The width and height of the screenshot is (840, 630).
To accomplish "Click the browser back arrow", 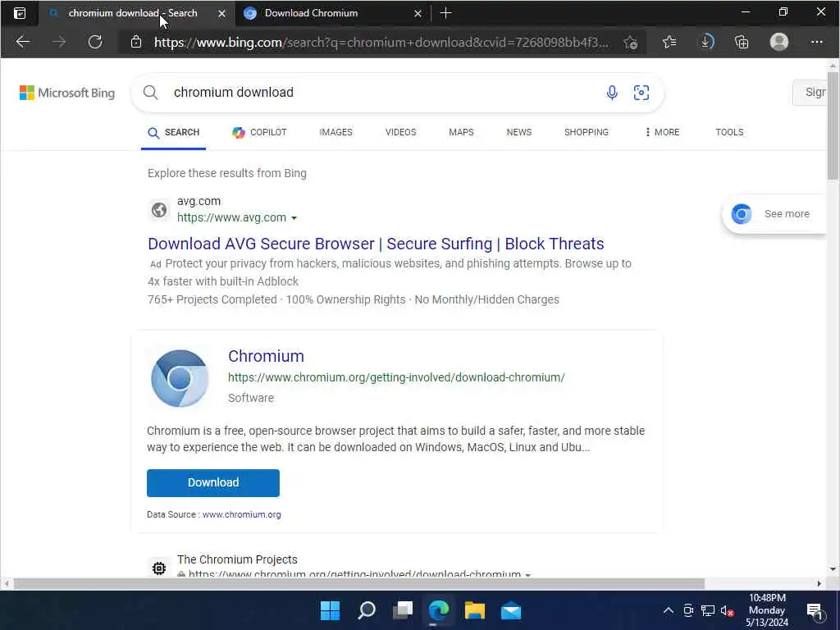I will point(22,42).
